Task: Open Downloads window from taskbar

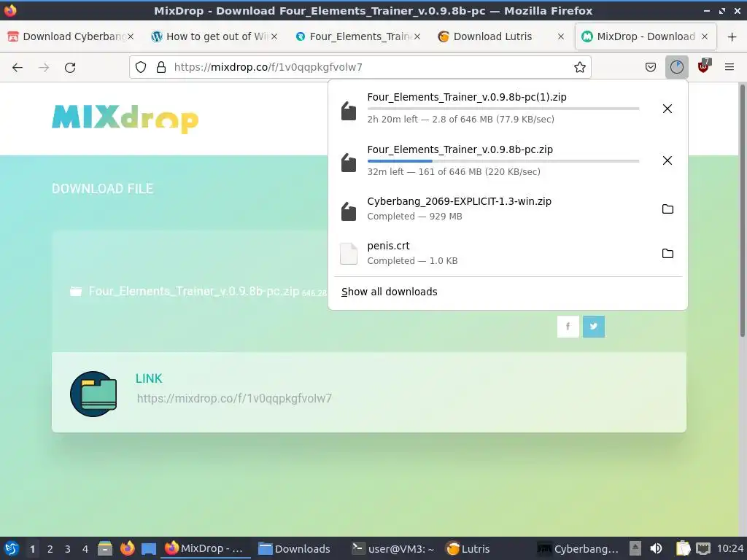Action: click(294, 548)
